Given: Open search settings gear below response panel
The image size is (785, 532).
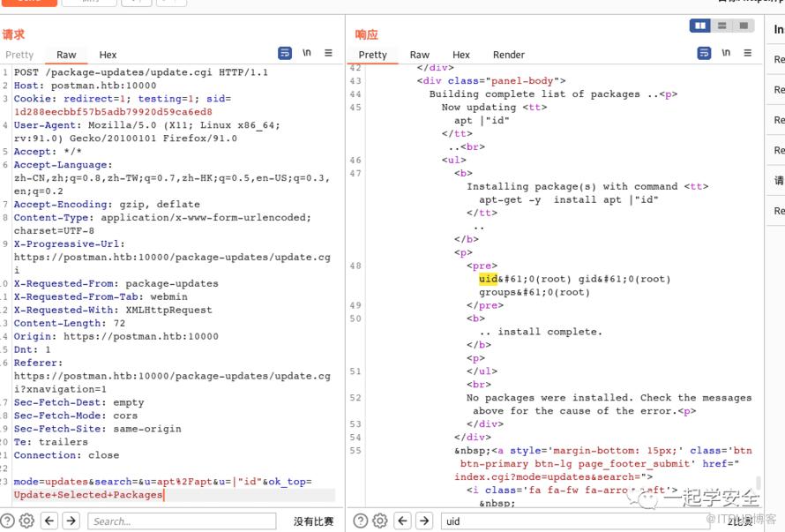Looking at the screenshot, I should pyautogui.click(x=380, y=521).
